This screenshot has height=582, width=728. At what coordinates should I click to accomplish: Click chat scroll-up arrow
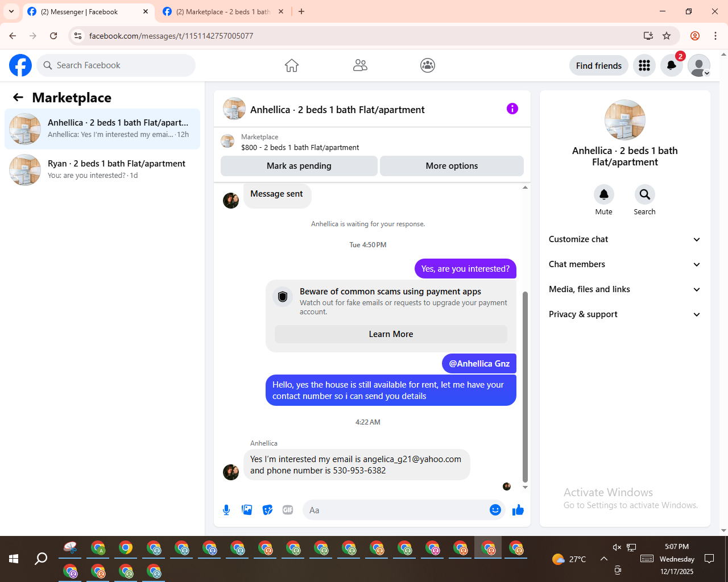(x=525, y=187)
